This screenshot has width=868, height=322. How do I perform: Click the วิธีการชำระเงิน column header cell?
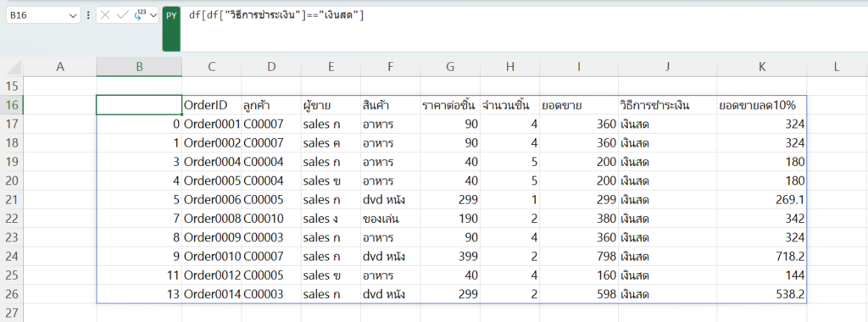668,105
